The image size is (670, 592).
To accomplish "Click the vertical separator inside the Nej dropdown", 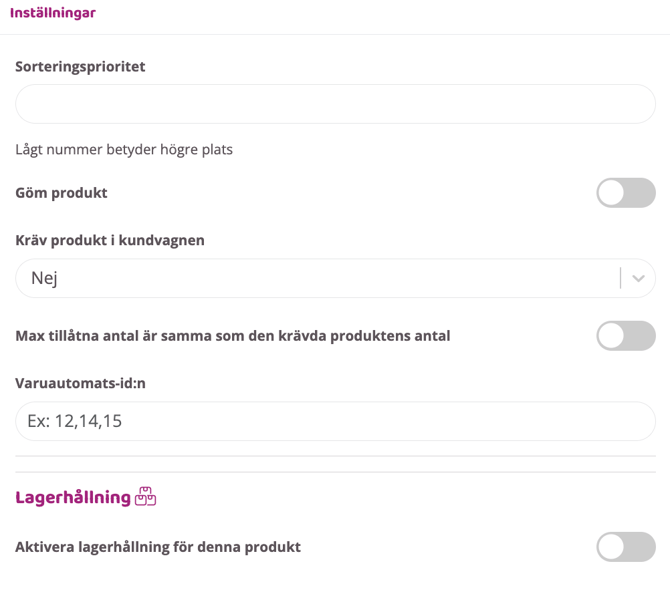I will click(x=620, y=278).
